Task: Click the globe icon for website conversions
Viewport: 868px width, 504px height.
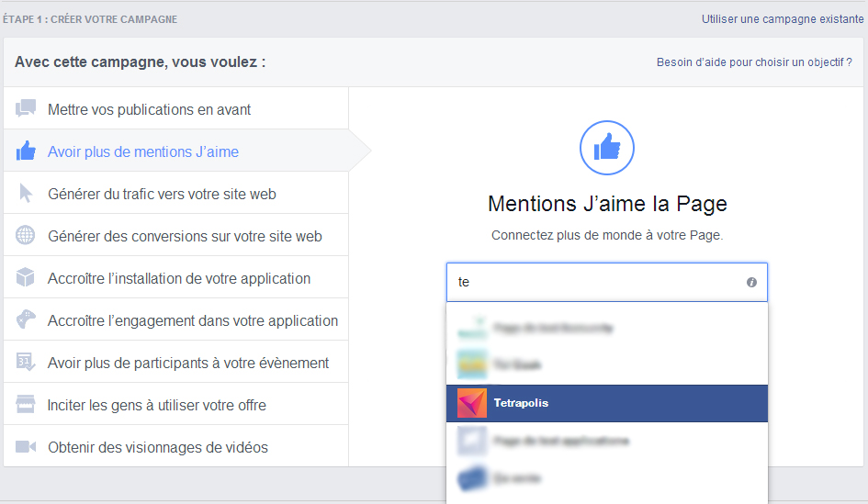Action: click(25, 235)
